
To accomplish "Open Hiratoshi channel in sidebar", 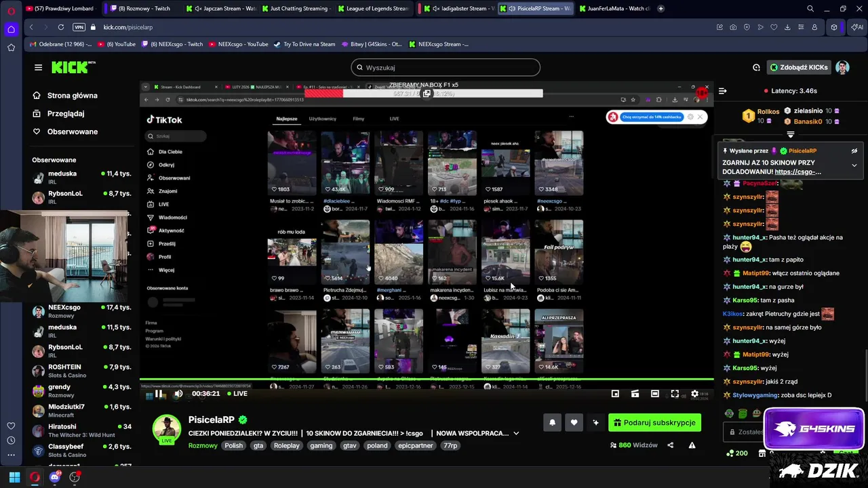I will [81, 430].
